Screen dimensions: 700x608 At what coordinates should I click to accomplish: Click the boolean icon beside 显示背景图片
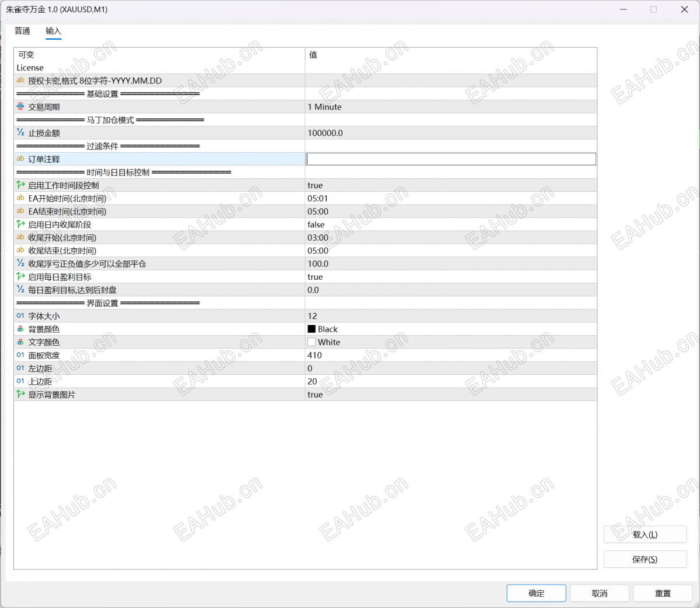click(x=20, y=394)
